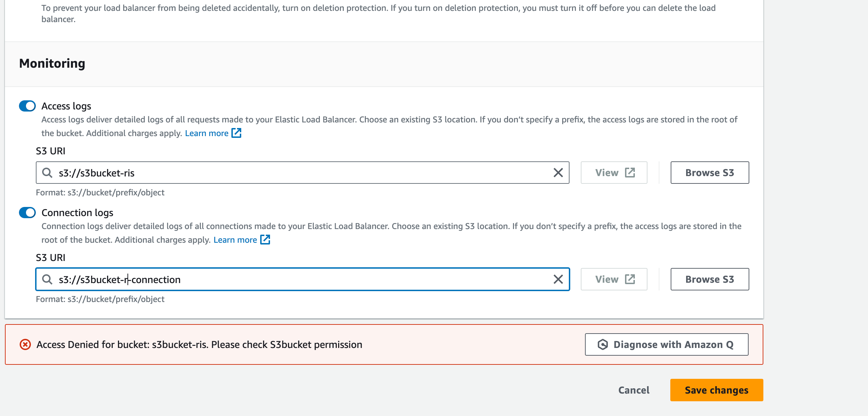The image size is (868, 416).
Task: Browse S3 for Connection logs location
Action: 710,279
